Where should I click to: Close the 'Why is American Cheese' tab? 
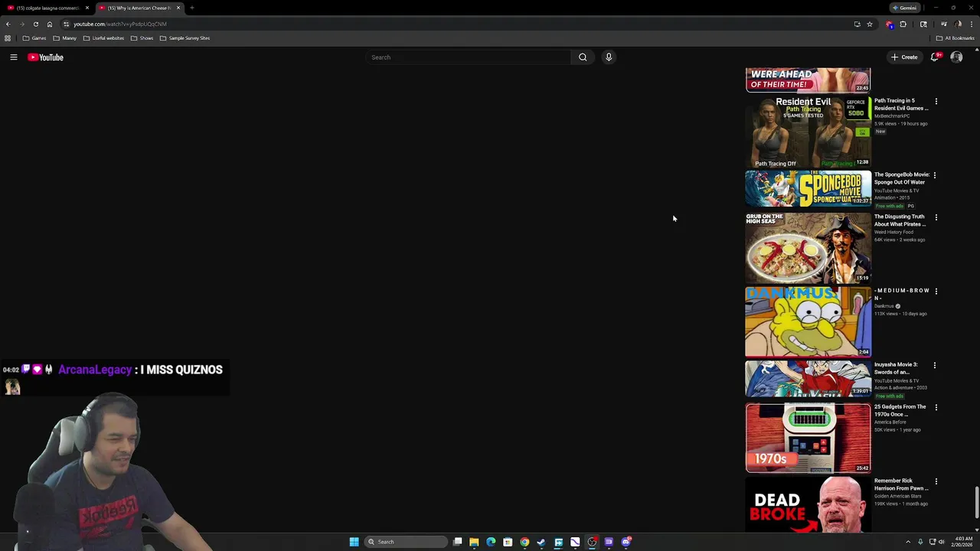pos(178,8)
